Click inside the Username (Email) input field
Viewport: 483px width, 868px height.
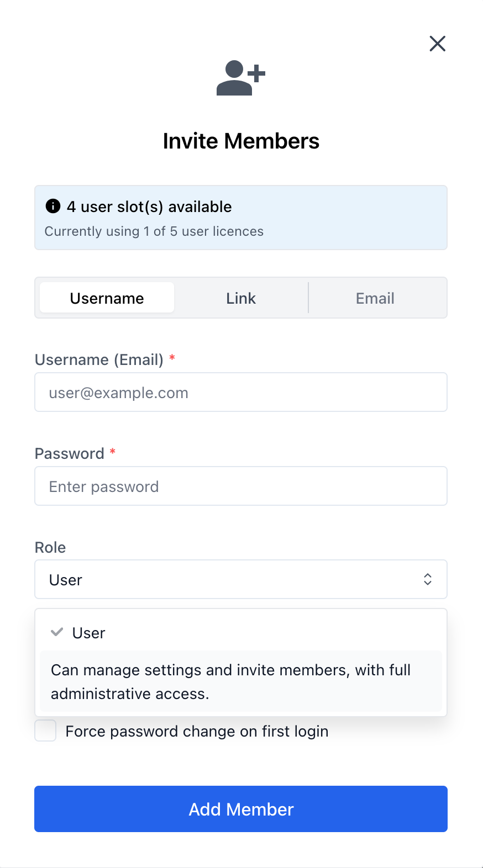(240, 392)
